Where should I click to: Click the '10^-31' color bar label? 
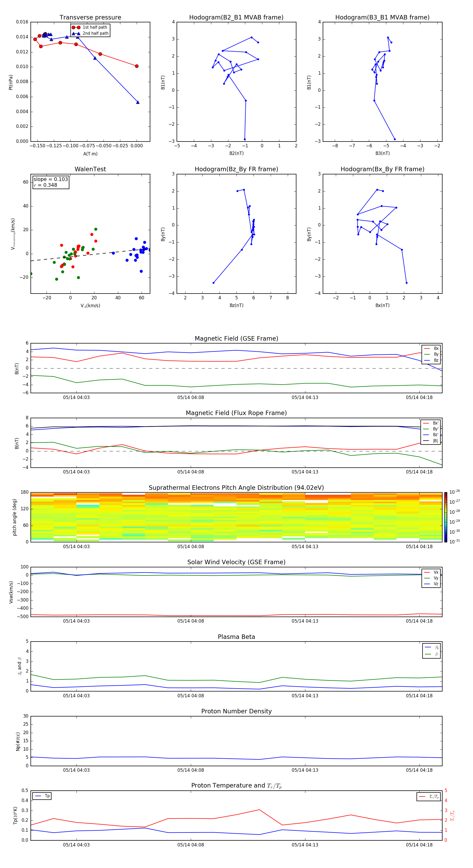click(x=455, y=542)
